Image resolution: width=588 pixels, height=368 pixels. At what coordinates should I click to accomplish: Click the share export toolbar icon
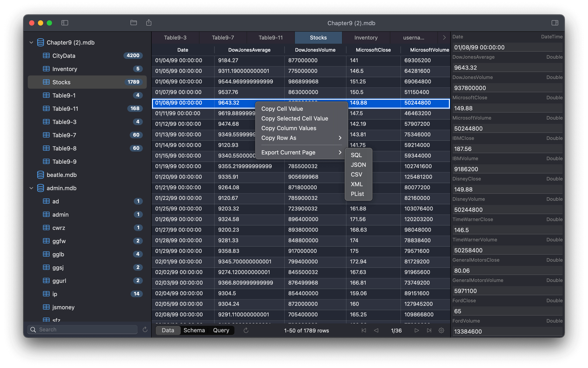tap(149, 23)
